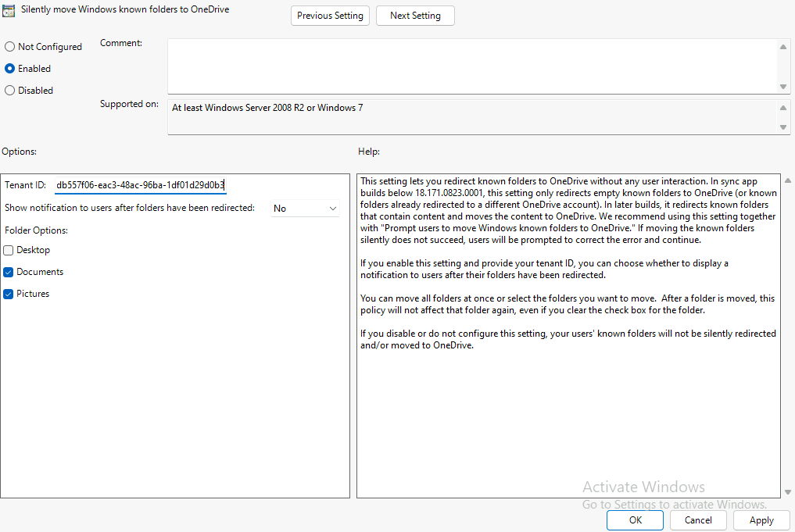Click the 'At least Windows Server 2008 R2' text
Image resolution: width=795 pixels, height=532 pixels.
267,107
